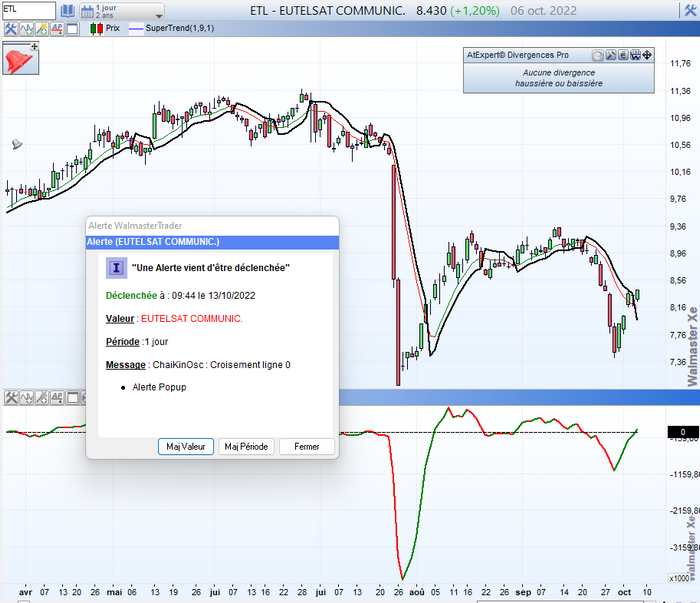The height and width of the screenshot is (603, 700).
Task: Click the drawing wand icon in lower panel toolbar
Action: (42, 397)
